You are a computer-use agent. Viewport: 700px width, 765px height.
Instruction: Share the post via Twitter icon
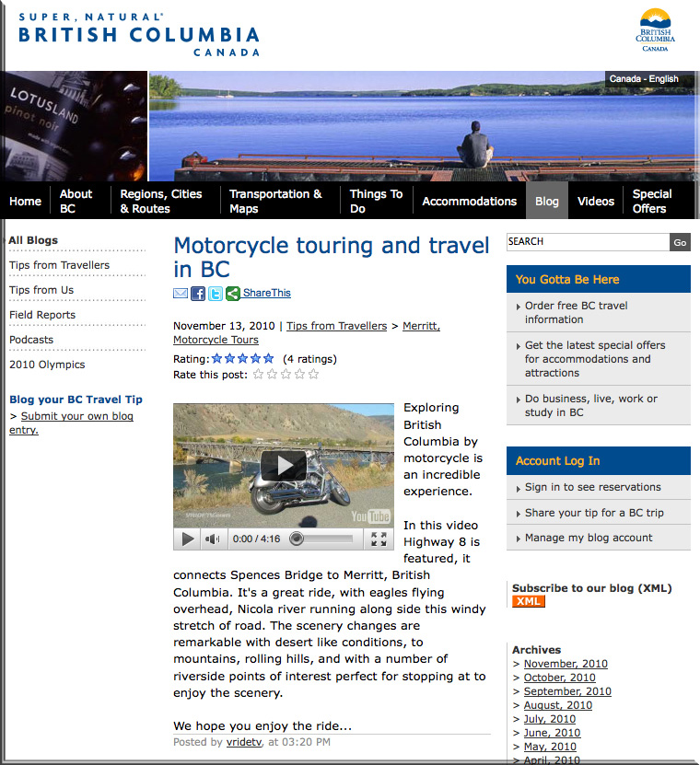[x=216, y=294]
